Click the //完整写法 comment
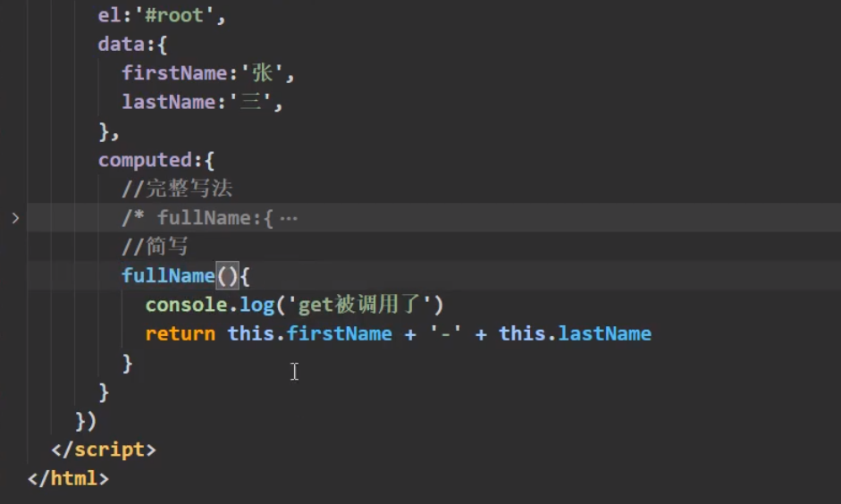This screenshot has height=504, width=841. pos(177,189)
